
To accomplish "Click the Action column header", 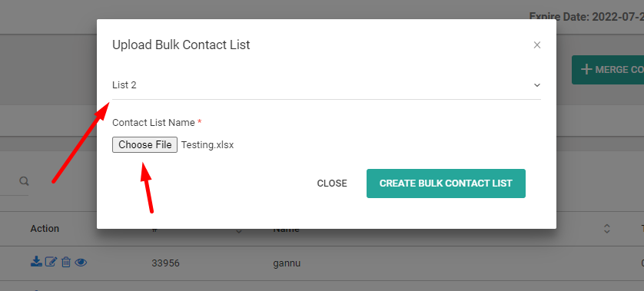I will [x=45, y=229].
